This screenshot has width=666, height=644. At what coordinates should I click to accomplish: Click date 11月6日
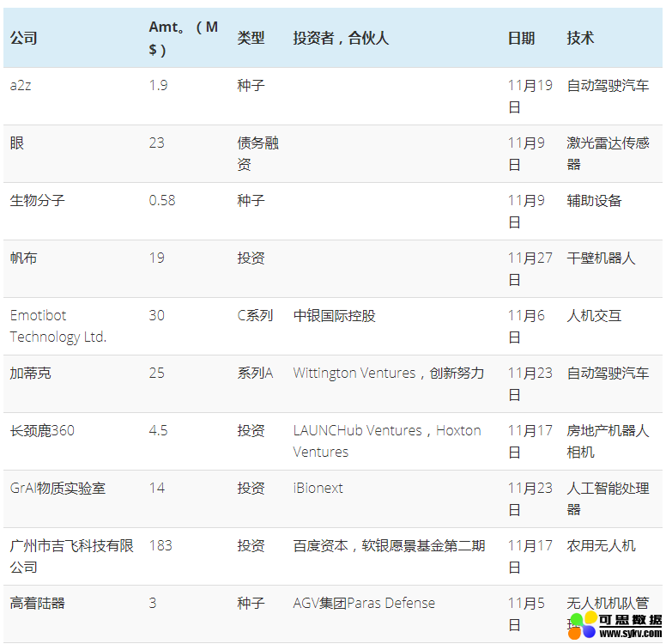[x=526, y=326]
